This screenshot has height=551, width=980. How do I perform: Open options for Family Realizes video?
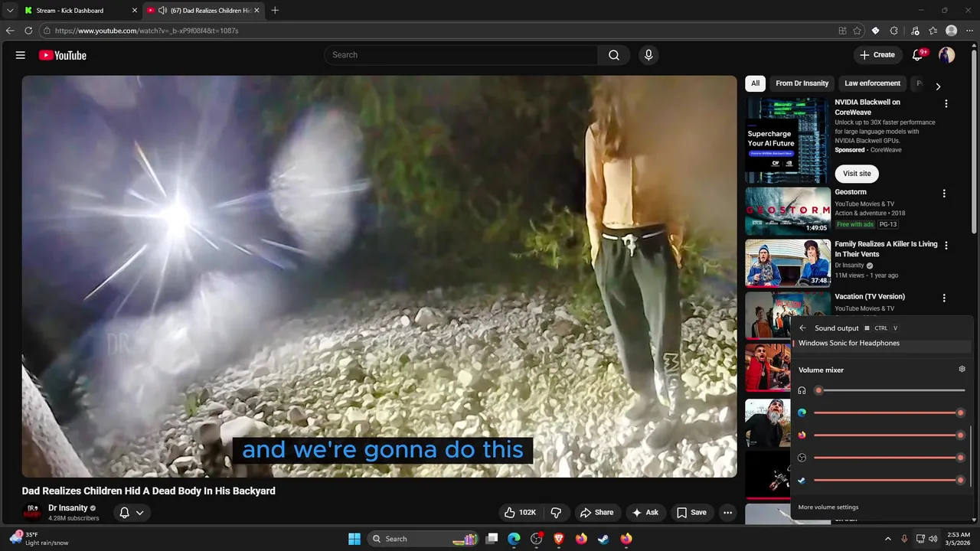[x=946, y=246]
